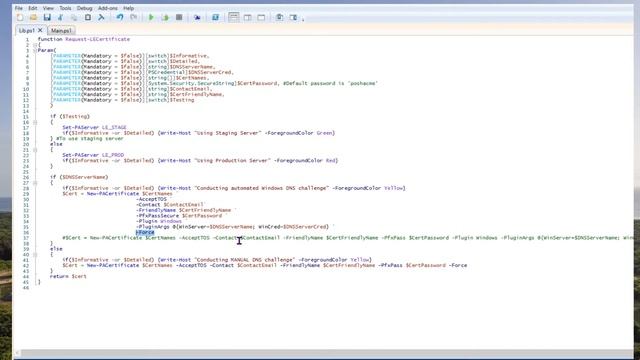Click the 'poshacme' default password comment
Screen dimensions: 640x360
pos(330,83)
